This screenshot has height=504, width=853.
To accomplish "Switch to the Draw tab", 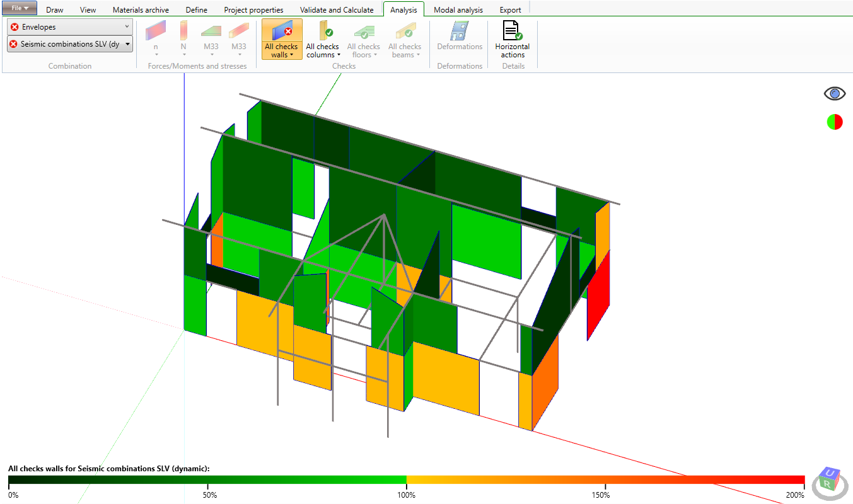I will pyautogui.click(x=55, y=10).
